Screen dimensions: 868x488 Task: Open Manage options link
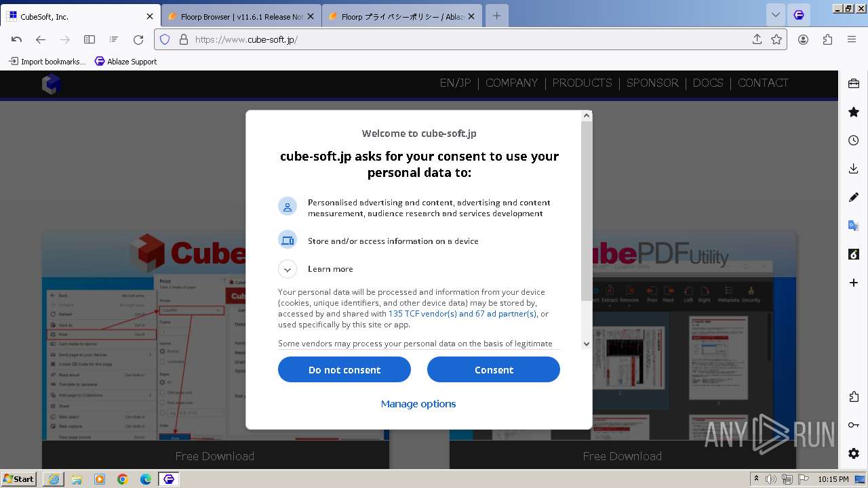tap(418, 404)
